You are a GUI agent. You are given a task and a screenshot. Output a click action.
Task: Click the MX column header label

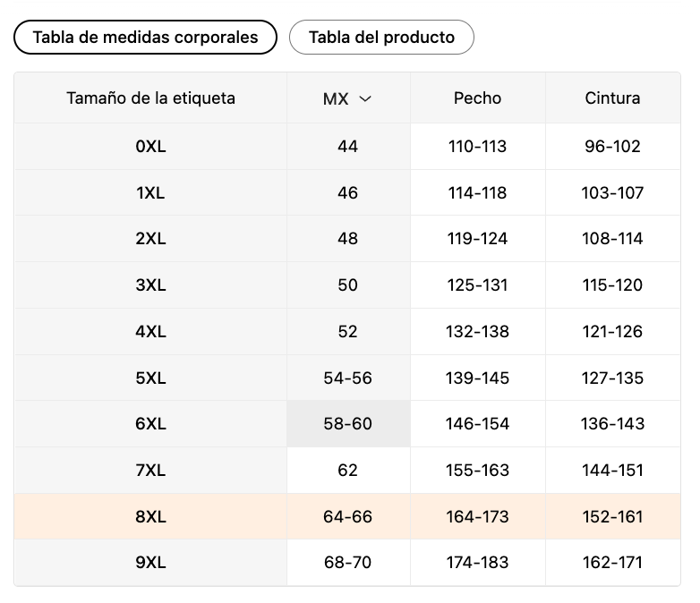click(x=336, y=98)
